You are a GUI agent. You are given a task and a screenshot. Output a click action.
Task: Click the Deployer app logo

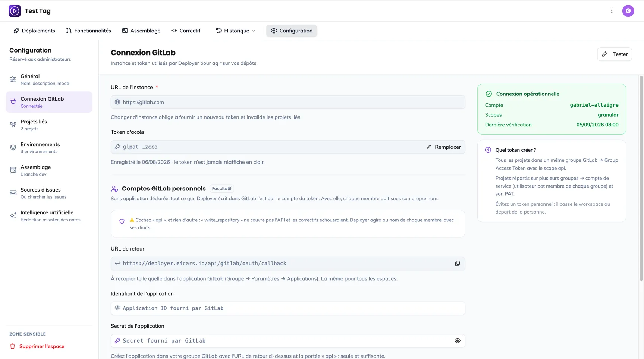[15, 11]
